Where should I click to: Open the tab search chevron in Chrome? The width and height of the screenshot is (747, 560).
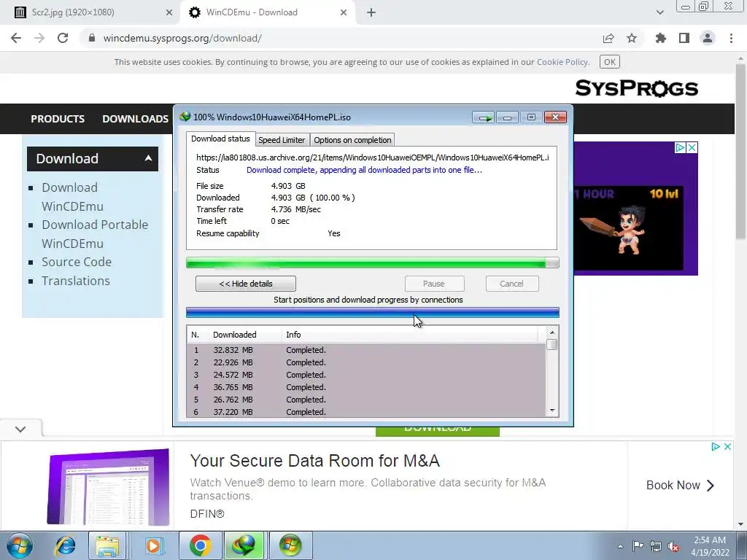coord(659,12)
